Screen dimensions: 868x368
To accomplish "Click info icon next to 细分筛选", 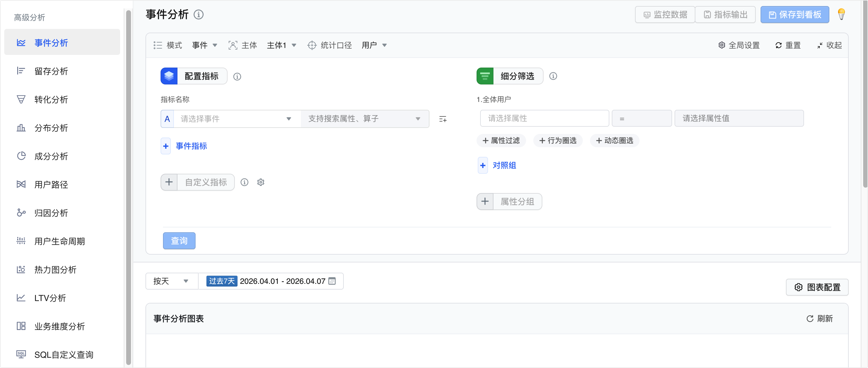I will pyautogui.click(x=553, y=76).
